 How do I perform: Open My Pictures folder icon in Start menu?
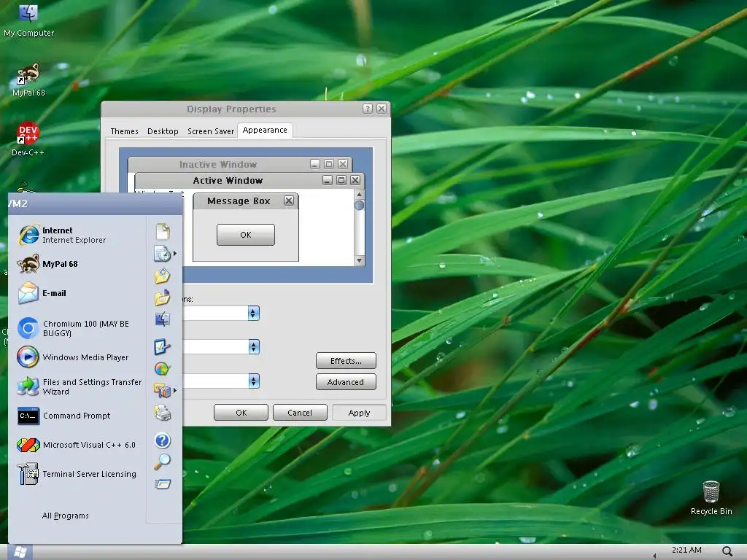[x=163, y=276]
